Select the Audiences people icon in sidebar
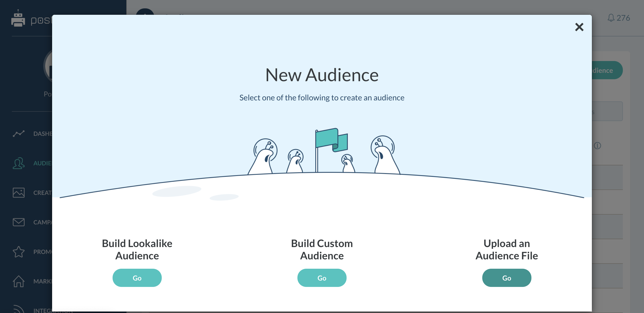The image size is (644, 313). tap(19, 163)
